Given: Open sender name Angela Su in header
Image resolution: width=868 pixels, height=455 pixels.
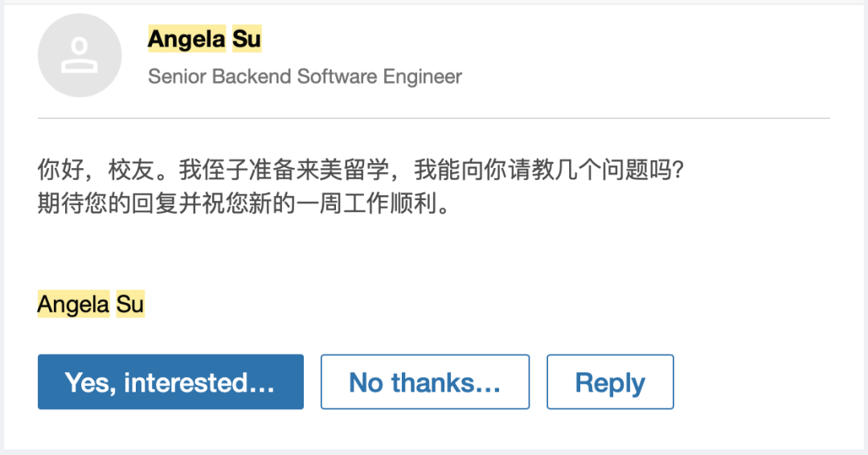Looking at the screenshot, I should tap(204, 39).
